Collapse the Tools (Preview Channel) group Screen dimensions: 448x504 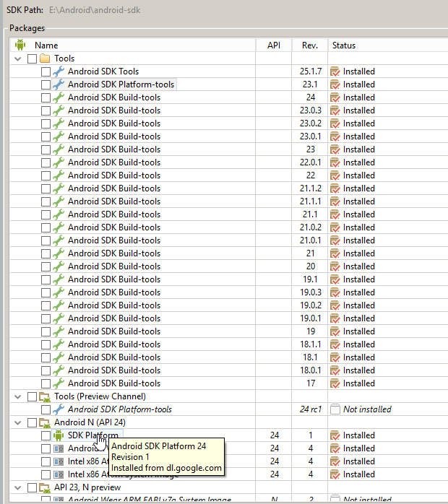click(x=18, y=396)
